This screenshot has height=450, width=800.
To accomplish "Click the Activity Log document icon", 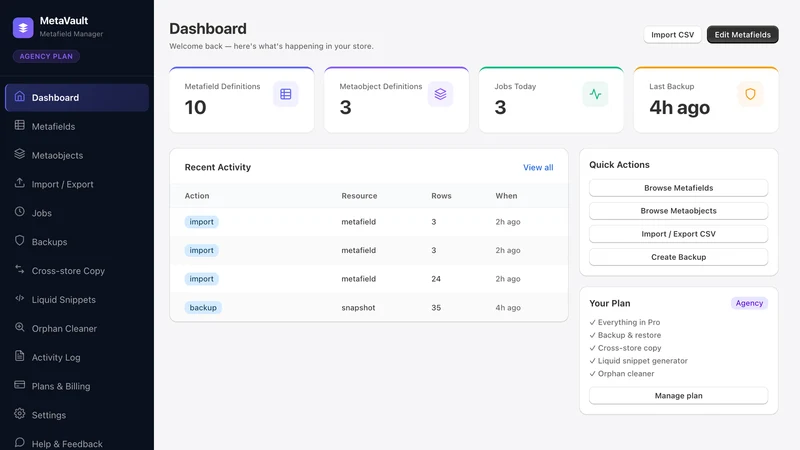I will click(x=19, y=356).
